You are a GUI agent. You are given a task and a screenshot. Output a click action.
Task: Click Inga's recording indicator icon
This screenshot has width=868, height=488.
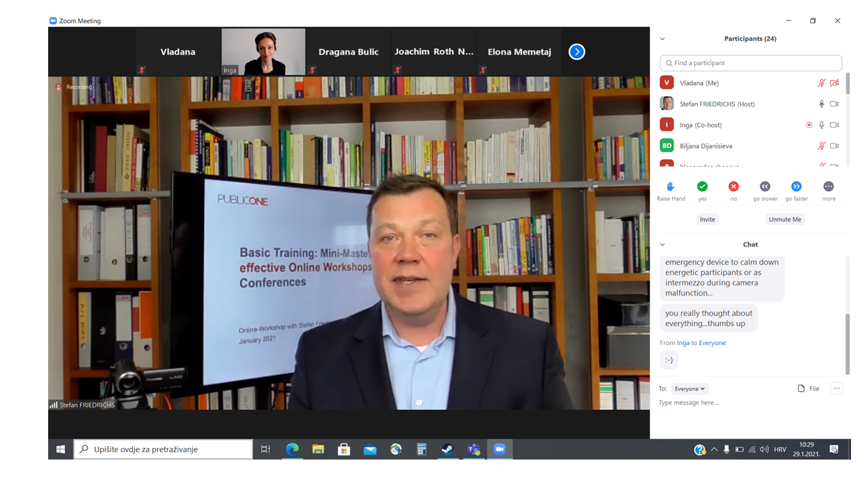tap(809, 125)
